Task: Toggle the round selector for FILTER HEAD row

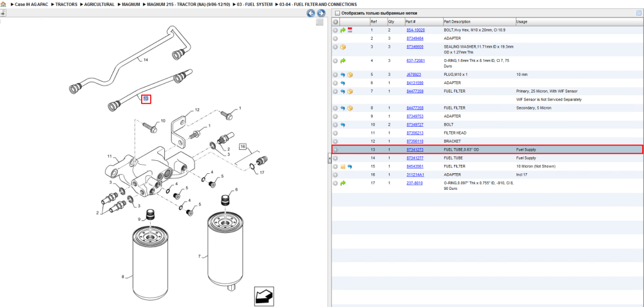Action: pos(335,133)
